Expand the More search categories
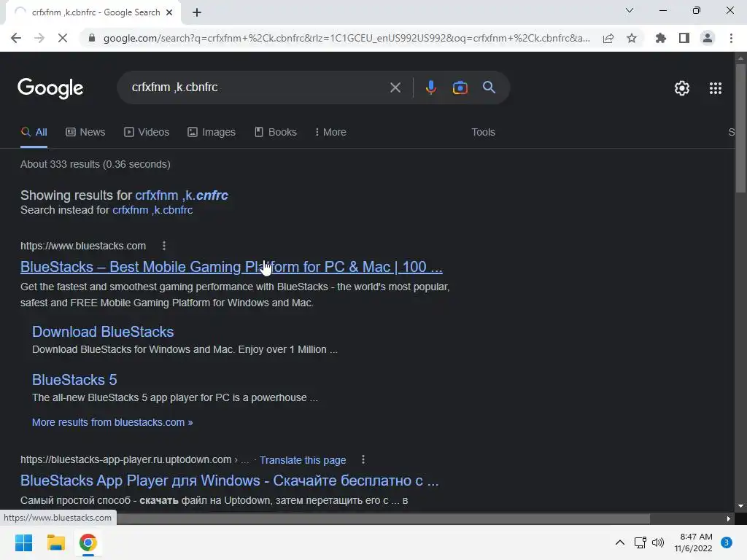The height and width of the screenshot is (560, 747). coord(330,132)
